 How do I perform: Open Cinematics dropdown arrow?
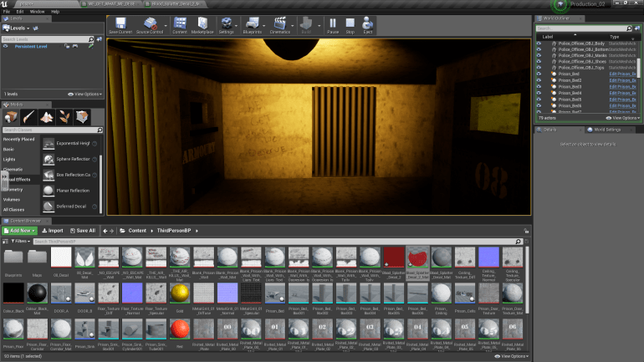[293, 26]
